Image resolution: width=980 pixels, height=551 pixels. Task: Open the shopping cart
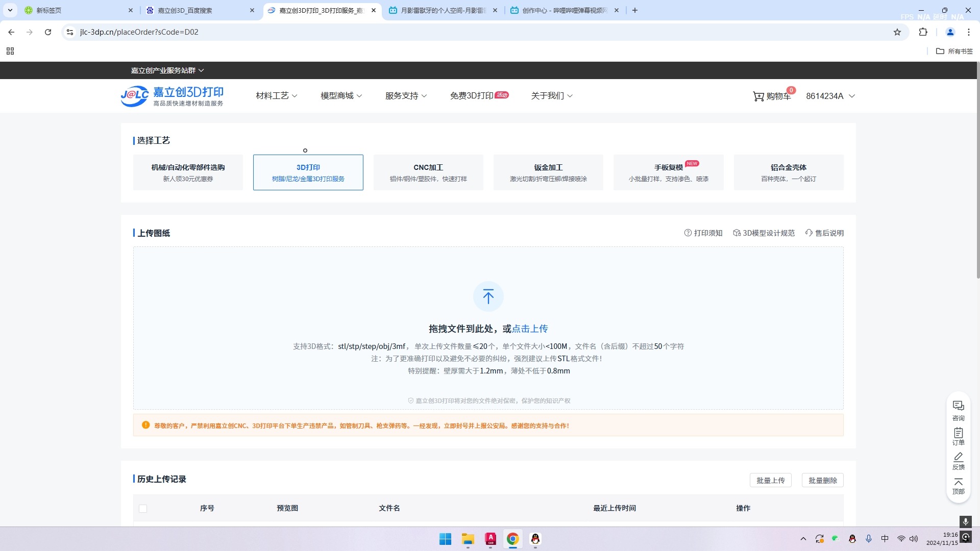772,96
